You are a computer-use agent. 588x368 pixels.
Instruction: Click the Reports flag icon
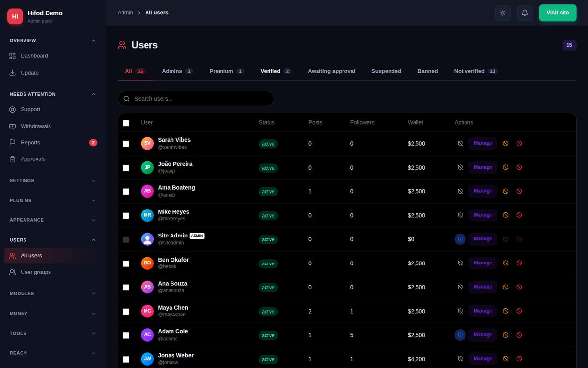[x=13, y=143]
